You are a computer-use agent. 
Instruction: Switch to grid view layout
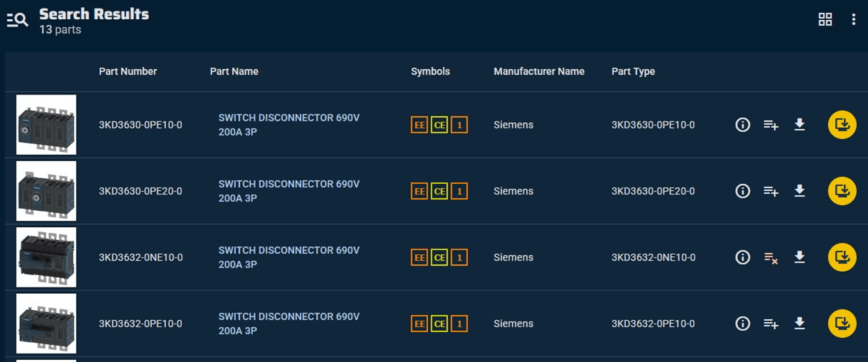pyautogui.click(x=825, y=20)
